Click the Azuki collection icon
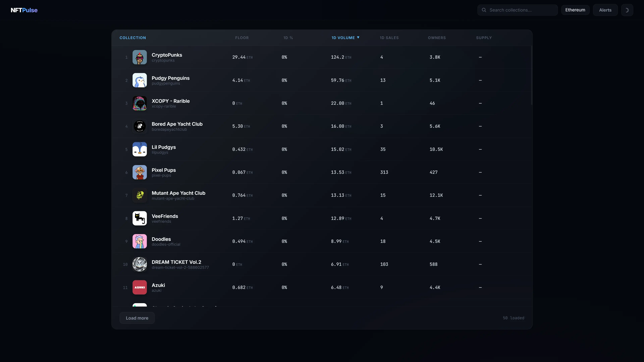Image resolution: width=644 pixels, height=362 pixels. (x=140, y=287)
